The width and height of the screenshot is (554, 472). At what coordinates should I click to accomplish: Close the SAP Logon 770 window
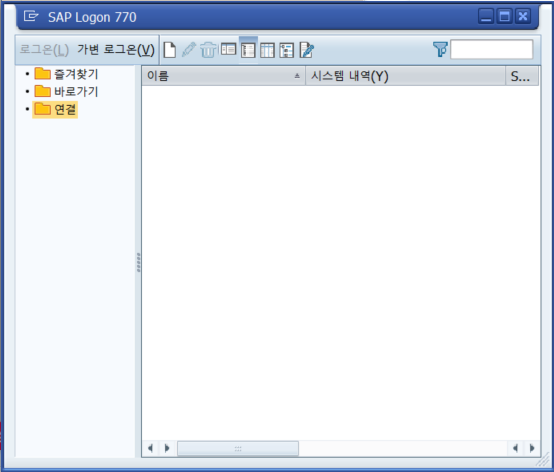(x=523, y=16)
